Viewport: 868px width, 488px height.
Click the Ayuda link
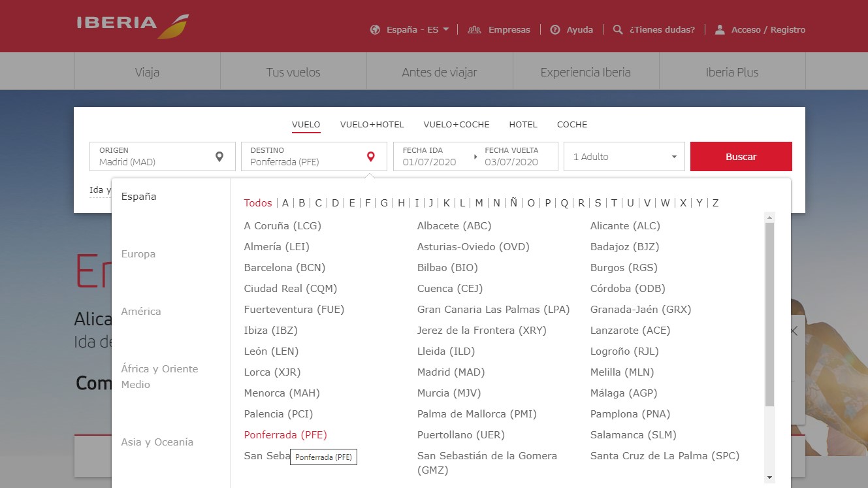[x=580, y=29]
